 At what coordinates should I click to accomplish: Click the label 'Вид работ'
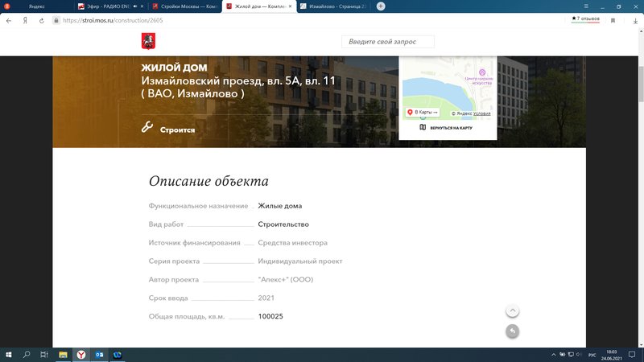(166, 224)
